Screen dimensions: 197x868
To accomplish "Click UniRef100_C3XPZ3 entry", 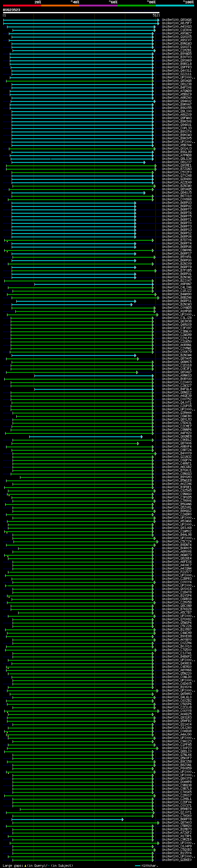I will click(176, 748).
